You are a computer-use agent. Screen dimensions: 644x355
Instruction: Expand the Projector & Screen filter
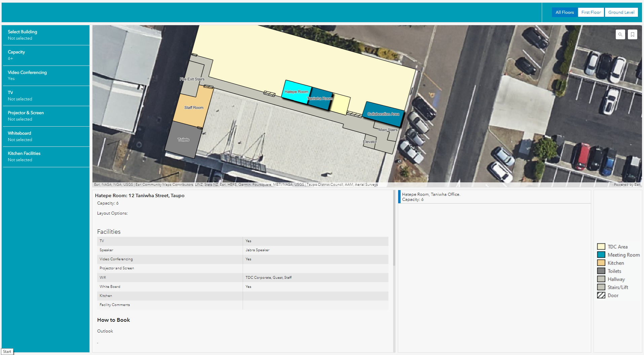coord(46,116)
